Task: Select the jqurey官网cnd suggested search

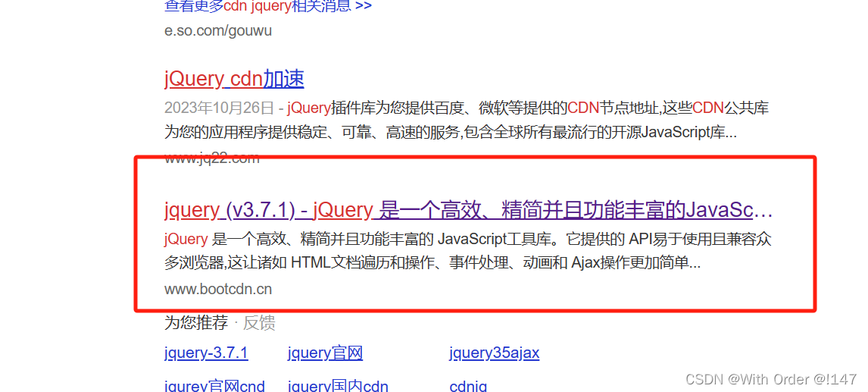Action: (x=215, y=385)
